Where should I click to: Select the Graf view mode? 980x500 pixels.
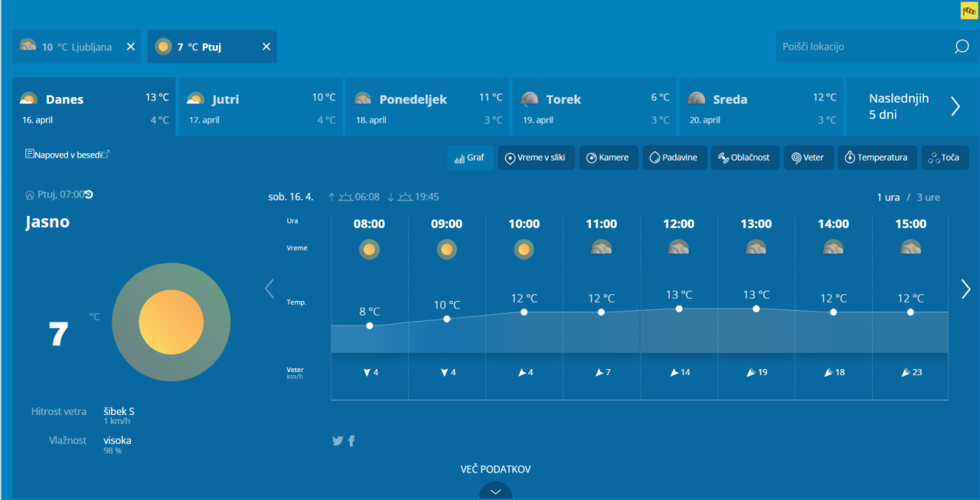[470, 158]
